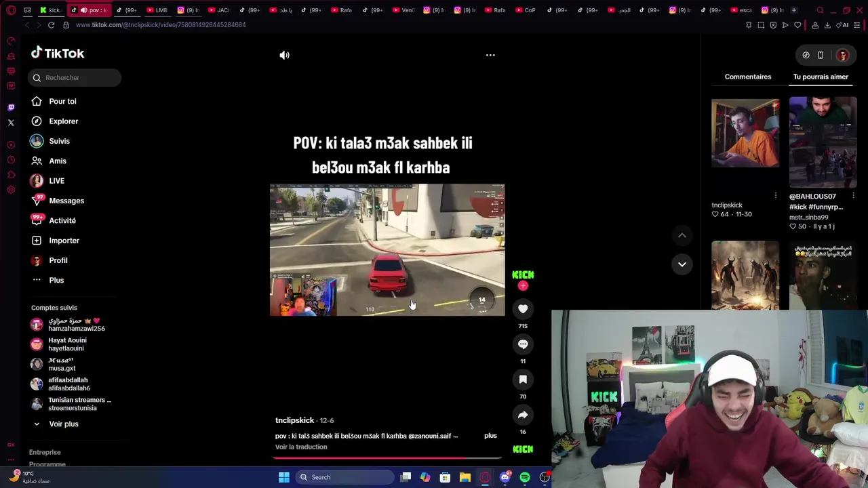Click Voir la traduction link

[x=301, y=447]
